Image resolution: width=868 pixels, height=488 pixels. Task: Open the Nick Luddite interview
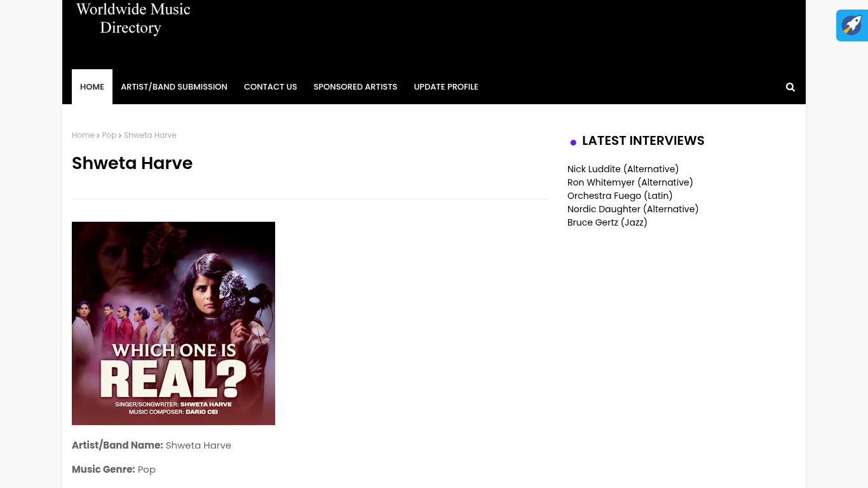click(x=623, y=169)
